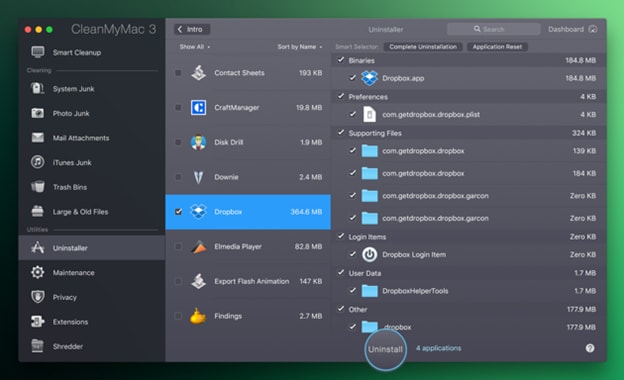
Task: Select Complete Uninstallation smart selector
Action: tap(423, 47)
